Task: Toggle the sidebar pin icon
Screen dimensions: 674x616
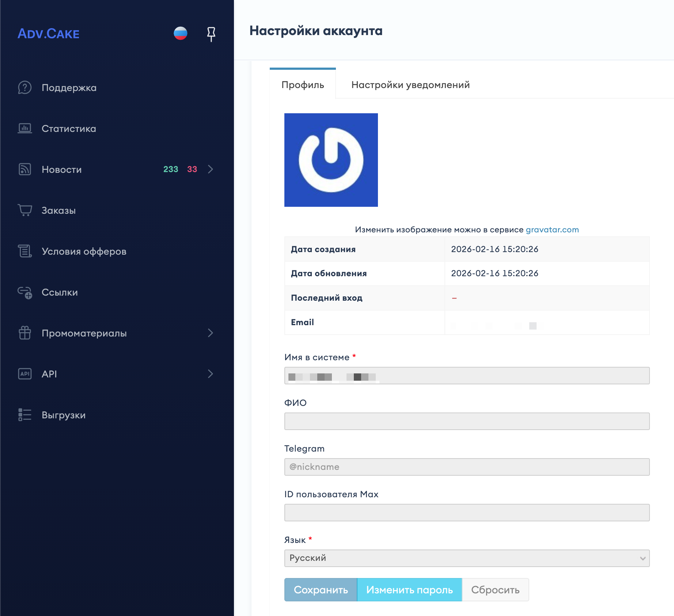Action: pos(211,34)
